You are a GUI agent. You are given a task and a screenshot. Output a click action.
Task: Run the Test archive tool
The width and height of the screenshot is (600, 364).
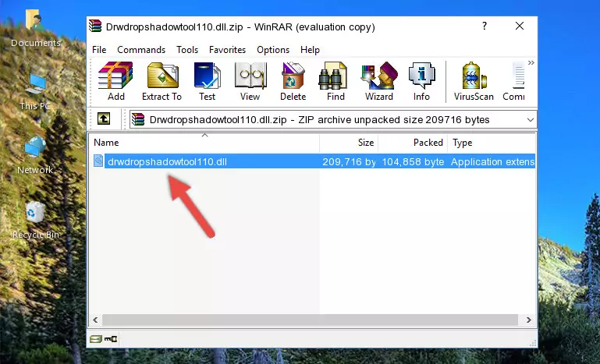click(207, 81)
